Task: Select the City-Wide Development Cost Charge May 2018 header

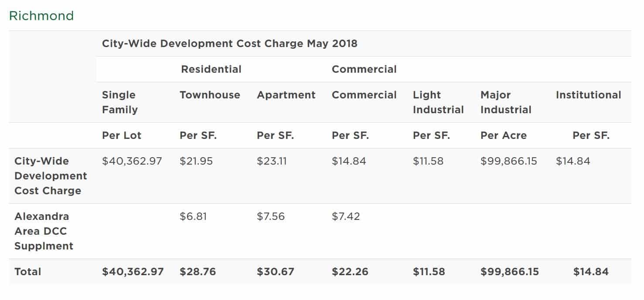Action: (x=229, y=44)
